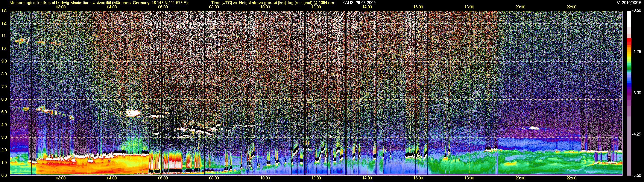Click the 'log (rc-signal) @ 1064 nm' text

(311, 3)
